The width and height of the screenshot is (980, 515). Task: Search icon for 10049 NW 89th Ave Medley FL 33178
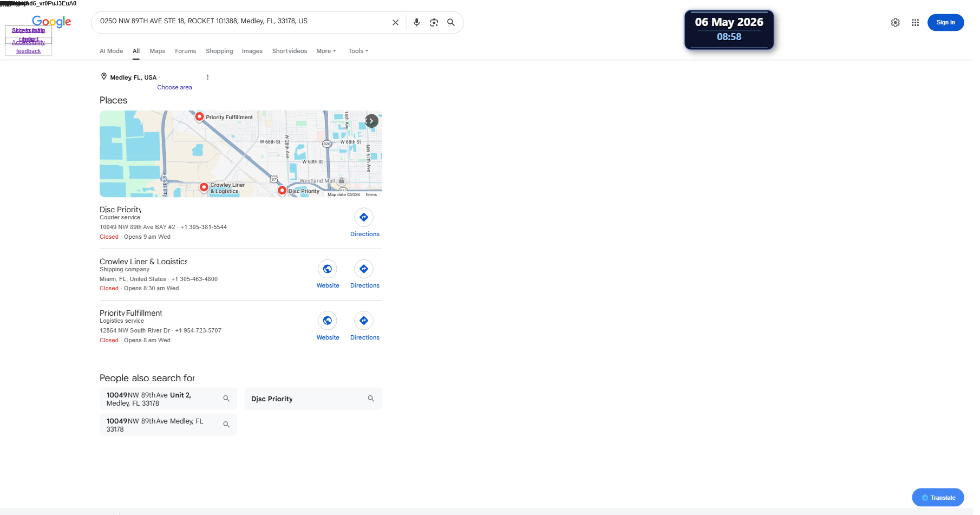(226, 425)
